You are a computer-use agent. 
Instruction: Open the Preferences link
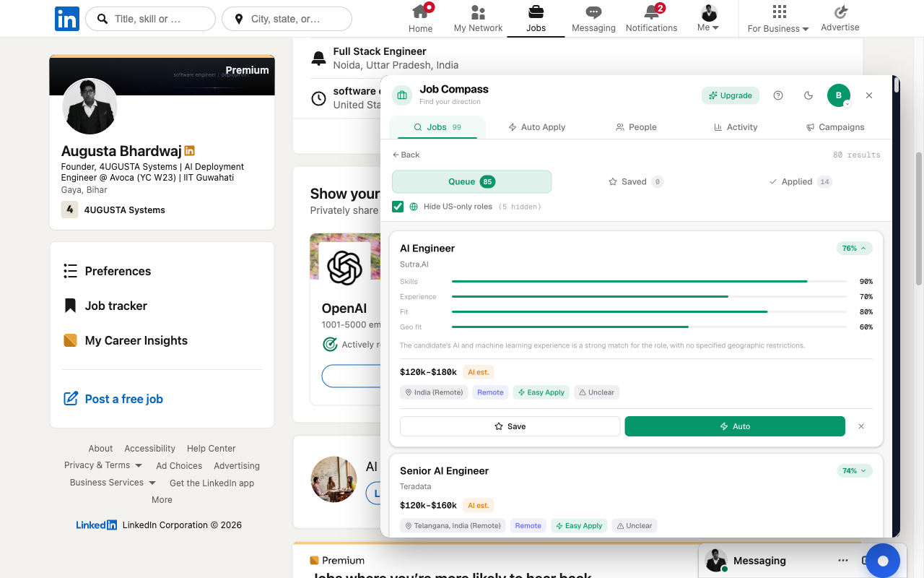coord(118,271)
